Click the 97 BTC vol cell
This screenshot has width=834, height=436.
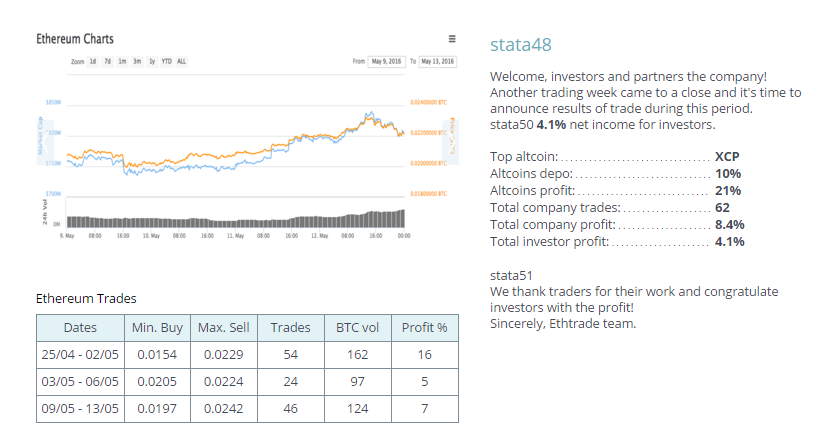(357, 382)
